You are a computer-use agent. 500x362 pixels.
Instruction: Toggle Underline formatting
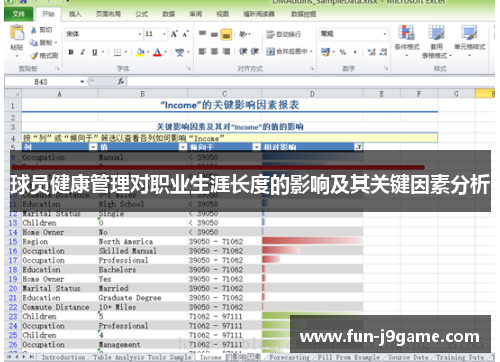click(95, 52)
